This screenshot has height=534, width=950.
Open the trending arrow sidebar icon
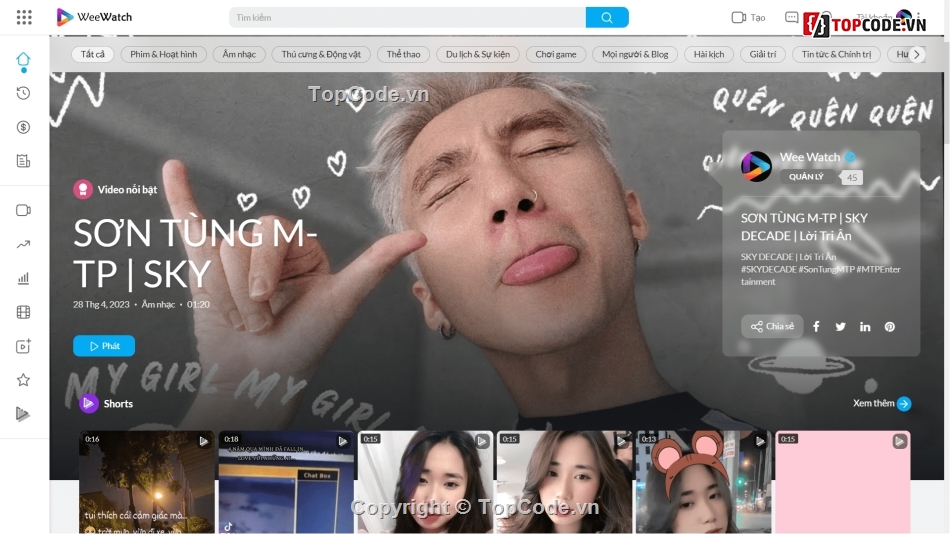tap(24, 244)
